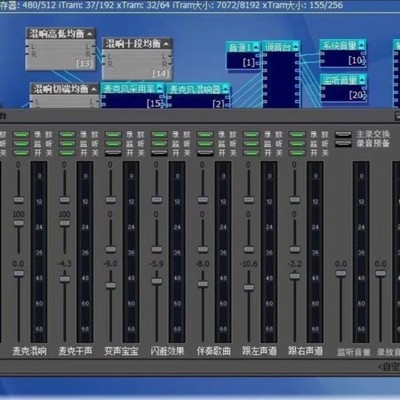Toggle 录歌 for the 变声宝宝 channel

[x=113, y=134]
